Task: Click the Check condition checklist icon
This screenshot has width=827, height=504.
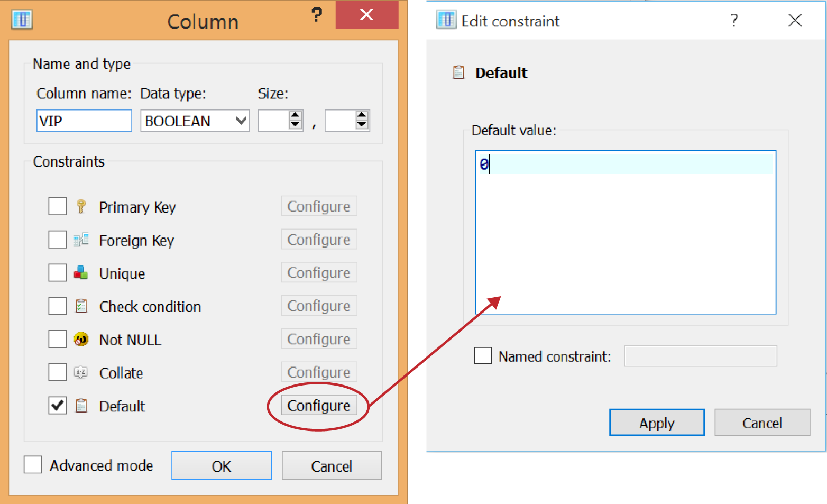Action: (81, 306)
